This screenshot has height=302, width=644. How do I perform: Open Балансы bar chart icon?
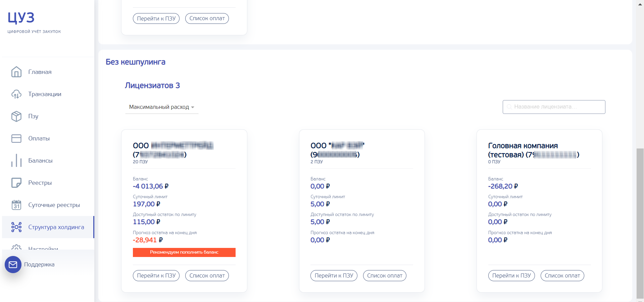16,161
